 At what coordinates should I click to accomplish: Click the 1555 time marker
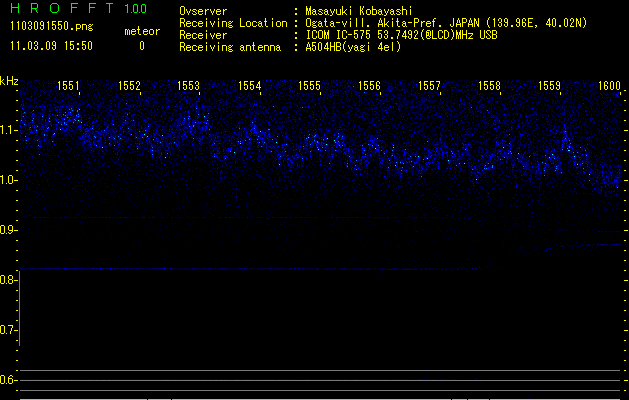click(x=309, y=86)
